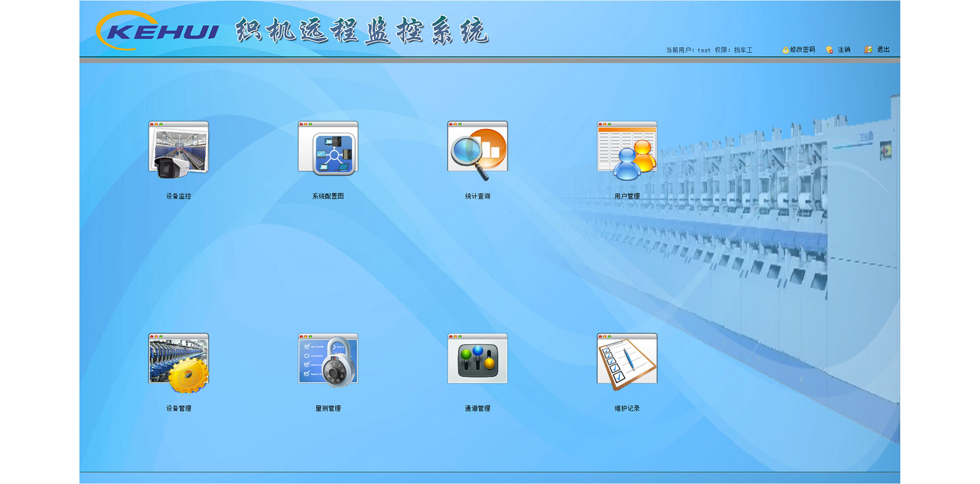This screenshot has height=484, width=980.
Task: Click the 修改密码 text link
Action: (802, 50)
